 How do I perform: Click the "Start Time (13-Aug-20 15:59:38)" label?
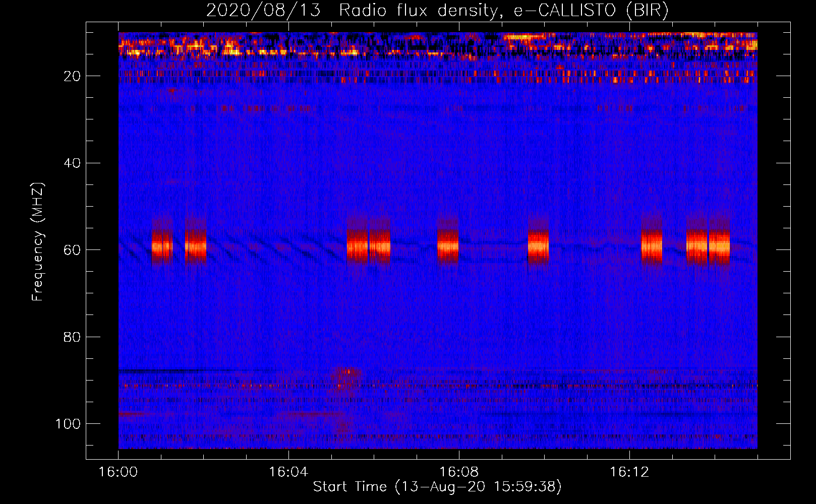pyautogui.click(x=437, y=487)
